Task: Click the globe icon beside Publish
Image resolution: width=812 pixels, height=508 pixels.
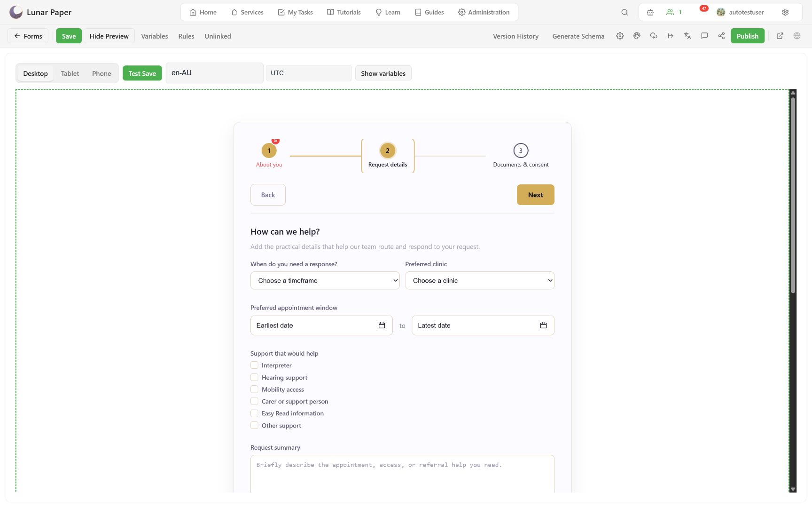Action: (797, 36)
